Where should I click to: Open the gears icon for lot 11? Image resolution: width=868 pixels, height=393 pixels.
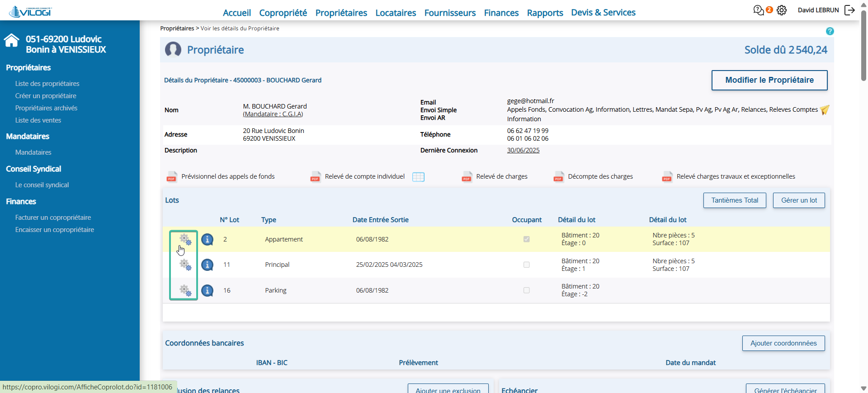coord(185,265)
